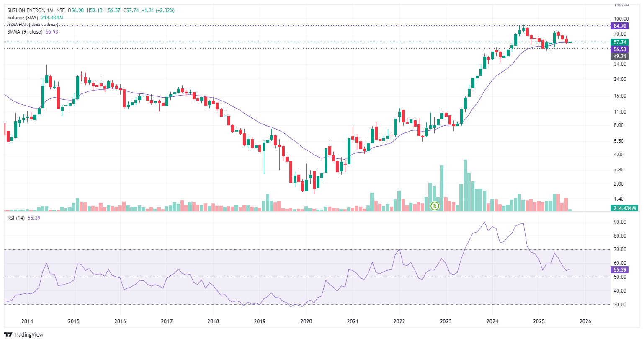644x342 pixels.
Task: Click the 2017 label on the time axis
Action: coord(167,321)
